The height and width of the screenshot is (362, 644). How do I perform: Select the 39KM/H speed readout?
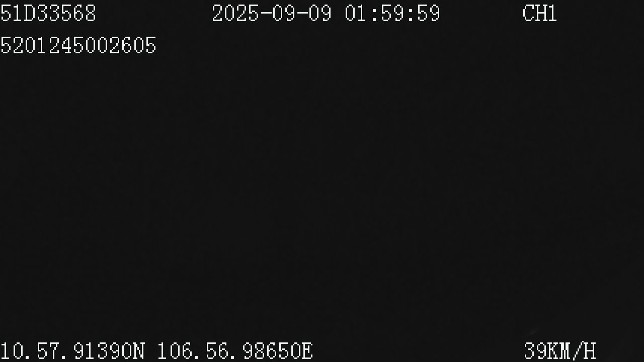click(559, 351)
